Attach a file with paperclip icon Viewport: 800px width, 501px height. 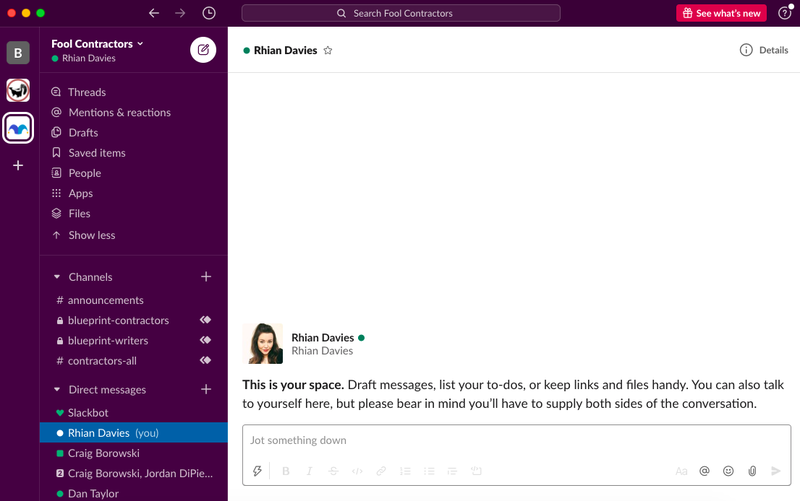(x=752, y=471)
